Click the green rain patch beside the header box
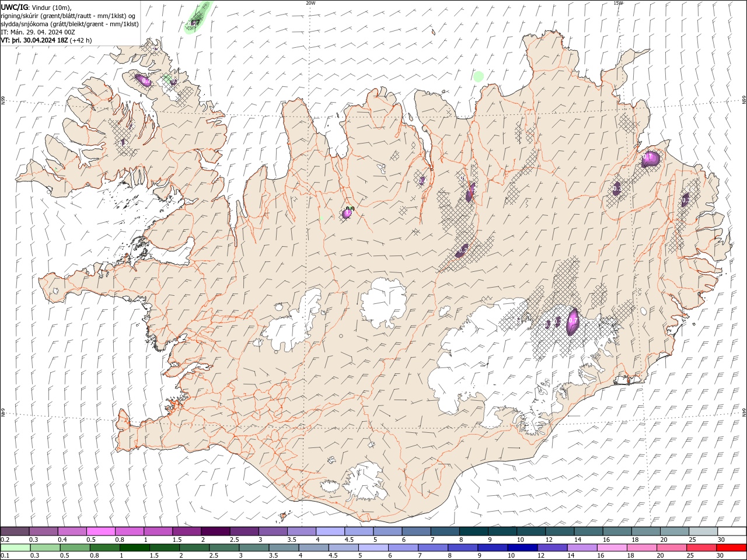Screen dimensions: 747x560 [197, 17]
